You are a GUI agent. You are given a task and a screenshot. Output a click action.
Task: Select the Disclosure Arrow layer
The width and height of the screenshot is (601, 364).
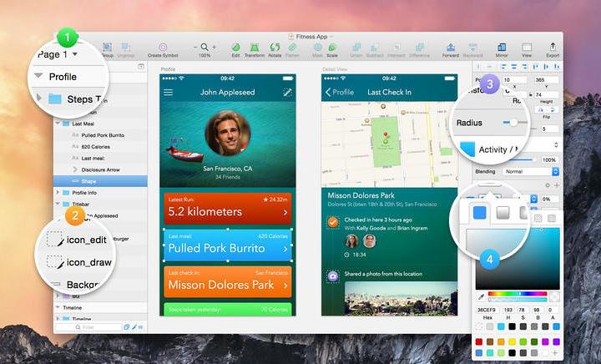(104, 169)
